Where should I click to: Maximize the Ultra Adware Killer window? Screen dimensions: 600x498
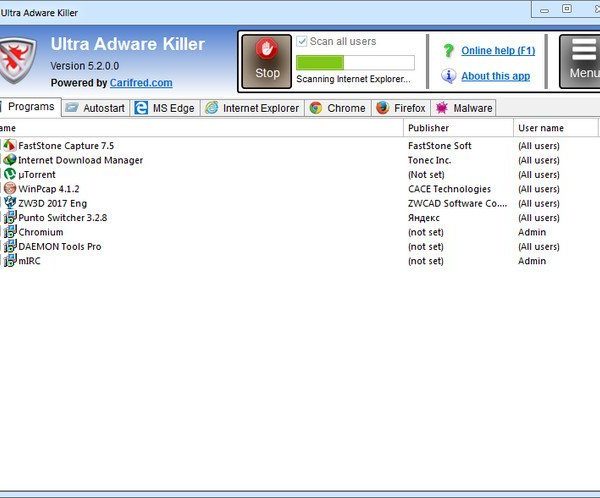pos(567,9)
